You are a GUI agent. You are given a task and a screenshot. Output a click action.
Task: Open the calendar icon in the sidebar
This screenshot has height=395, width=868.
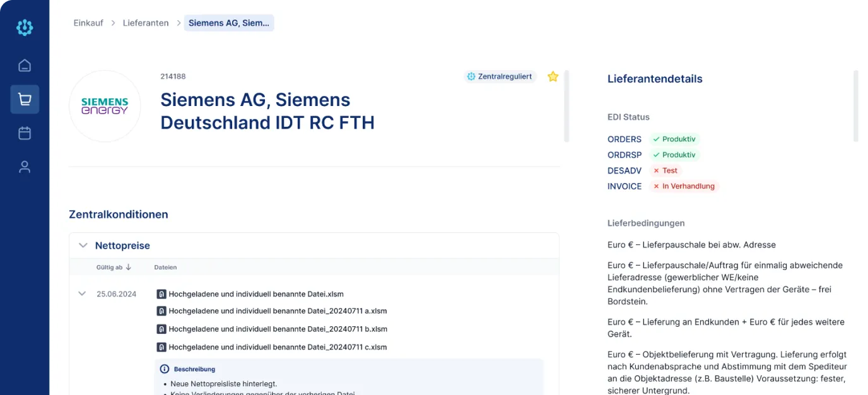pos(25,133)
